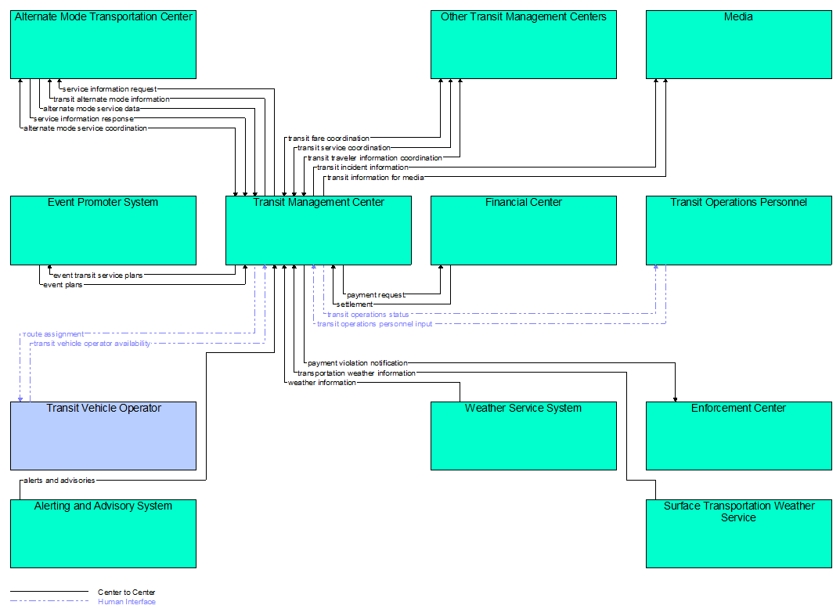Select 'payment violation notification' label
This screenshot has width=840, height=616.
tap(358, 363)
